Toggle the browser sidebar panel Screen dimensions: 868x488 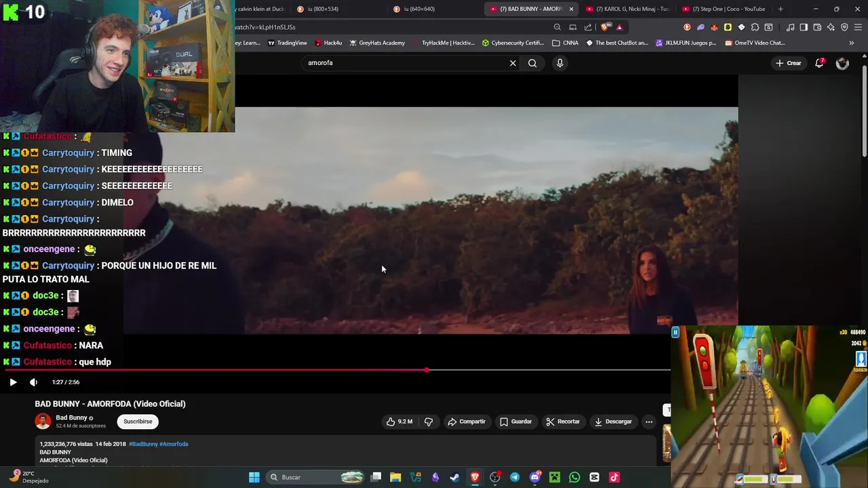804,27
